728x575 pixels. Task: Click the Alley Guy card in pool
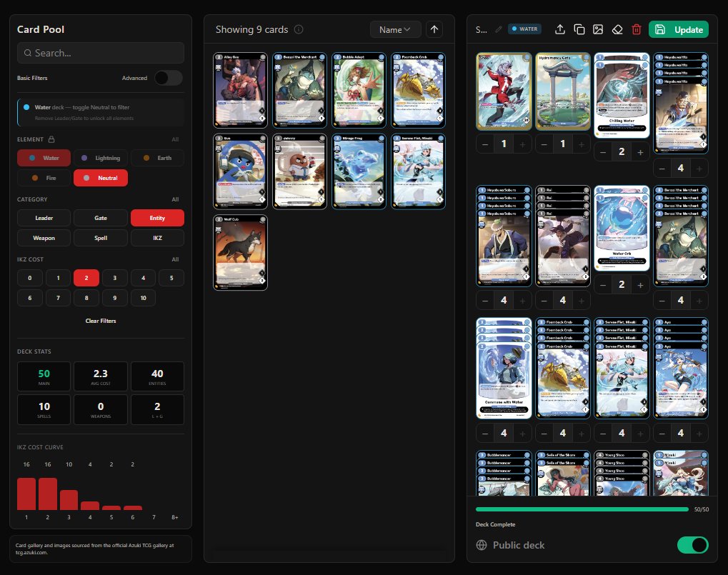240,90
